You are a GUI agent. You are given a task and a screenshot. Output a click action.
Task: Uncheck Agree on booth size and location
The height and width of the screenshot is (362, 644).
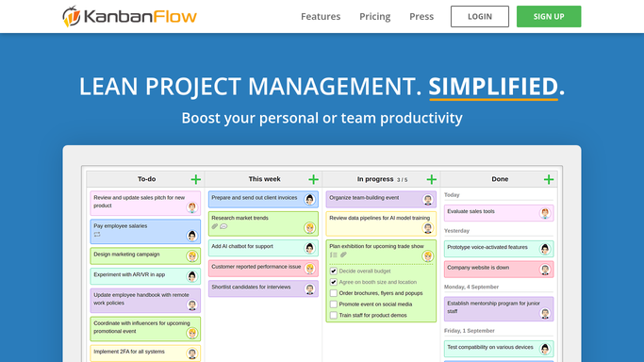(334, 282)
